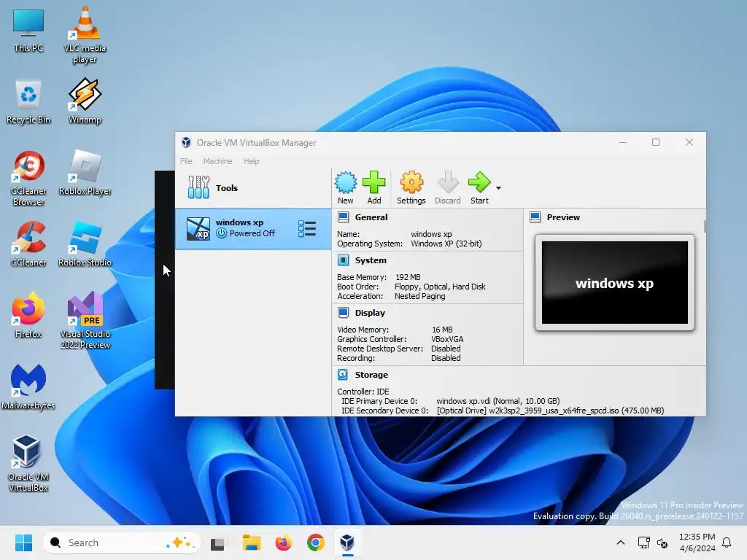Select Roblox Player desktop icon
Image resolution: width=747 pixels, height=560 pixels.
pyautogui.click(x=85, y=173)
